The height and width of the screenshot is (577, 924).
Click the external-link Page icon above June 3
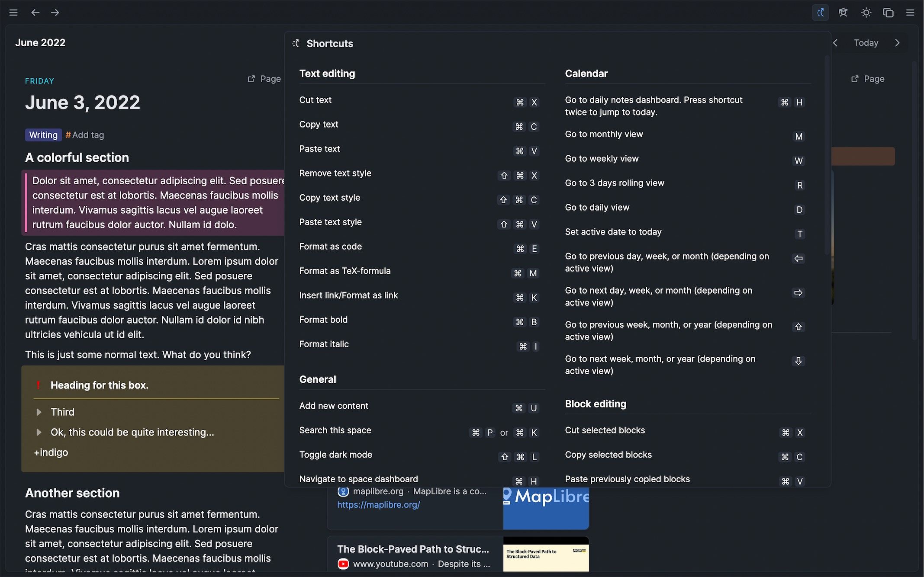(x=251, y=79)
